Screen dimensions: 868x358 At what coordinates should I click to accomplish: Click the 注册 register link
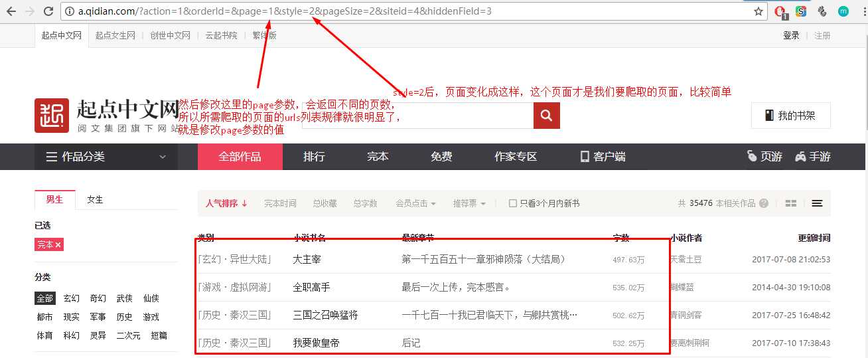(x=822, y=35)
